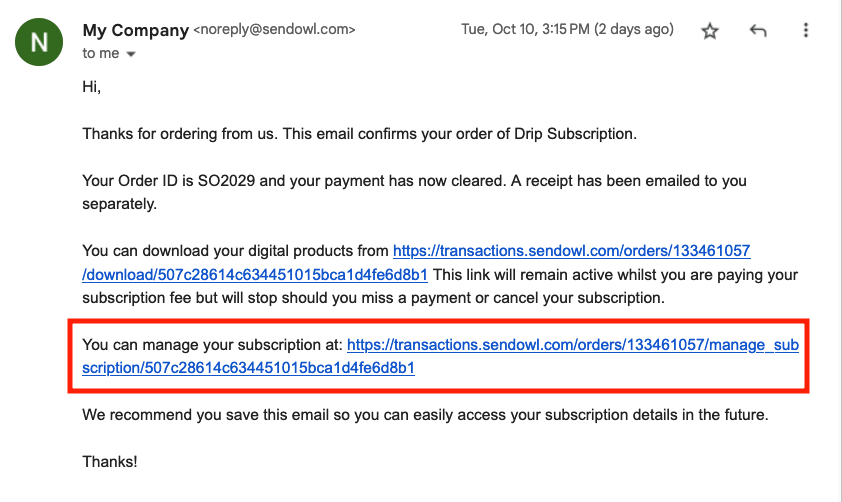
Task: Click the reply arrow icon
Action: tap(758, 31)
